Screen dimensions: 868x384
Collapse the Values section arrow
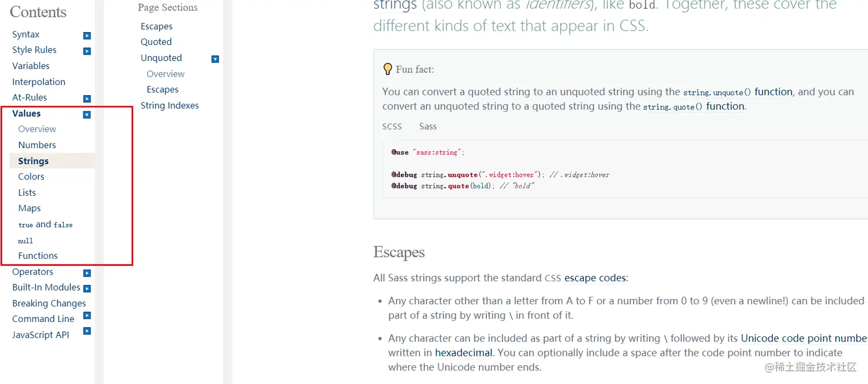coord(87,115)
